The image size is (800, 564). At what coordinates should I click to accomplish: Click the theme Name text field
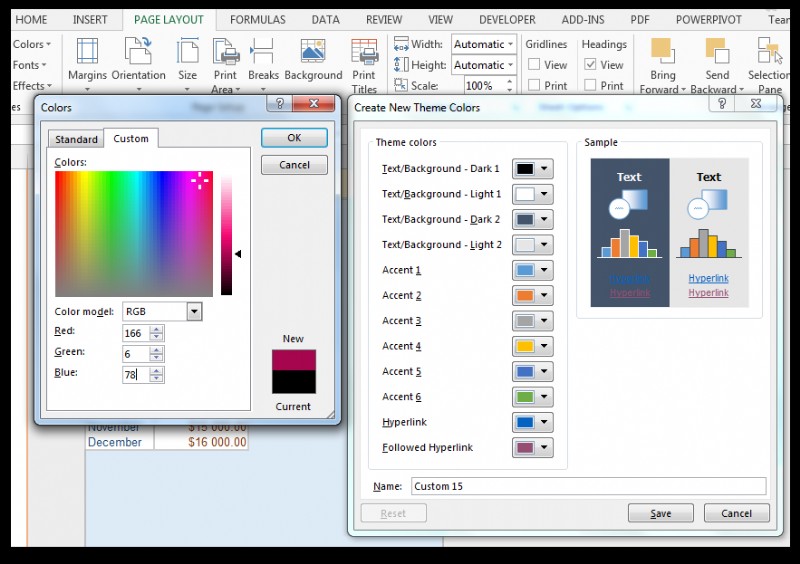[587, 486]
